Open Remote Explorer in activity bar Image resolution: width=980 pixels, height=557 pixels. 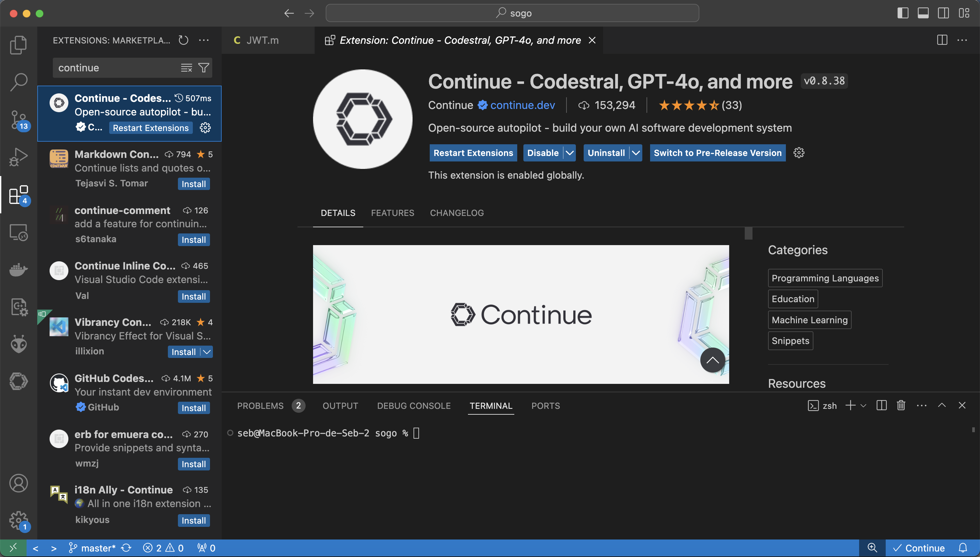18,232
